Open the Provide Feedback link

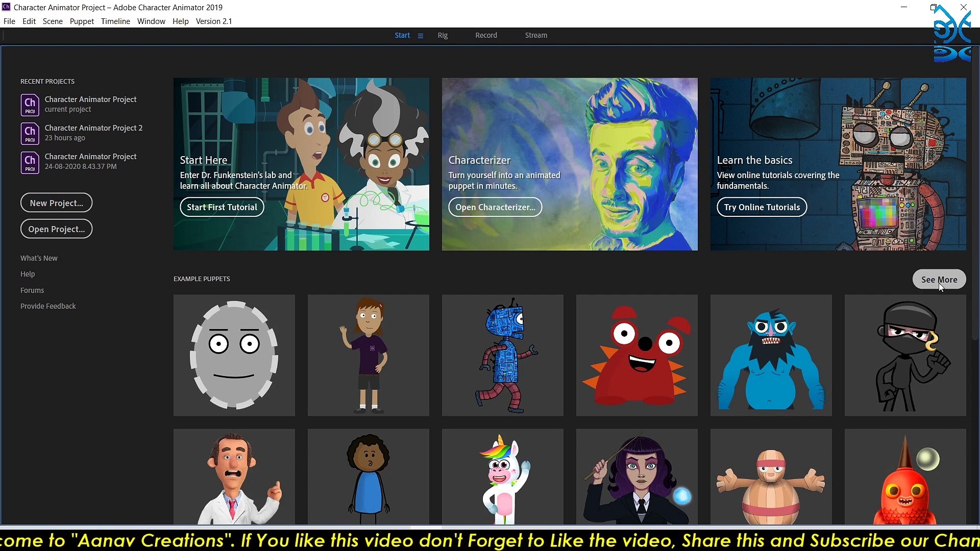click(48, 306)
